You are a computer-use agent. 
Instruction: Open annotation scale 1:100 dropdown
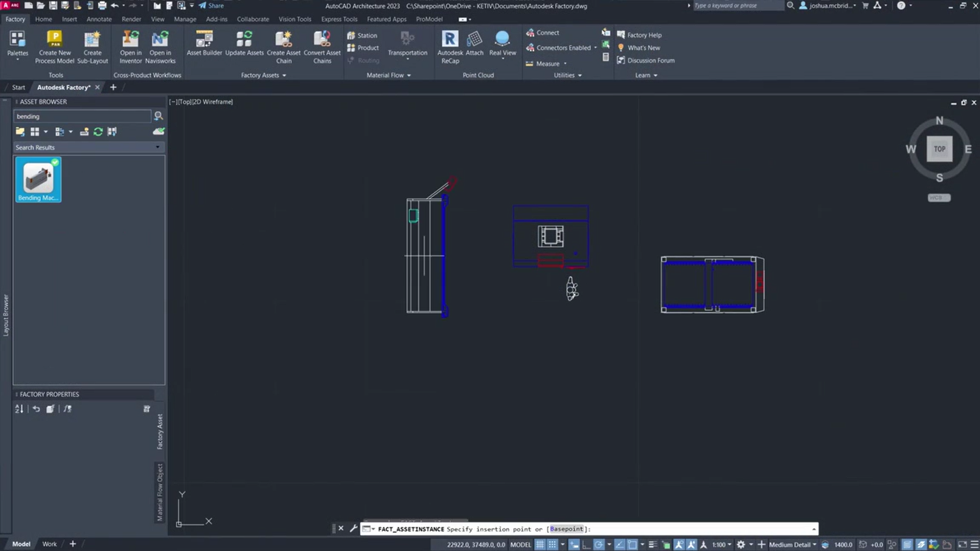[x=721, y=545]
